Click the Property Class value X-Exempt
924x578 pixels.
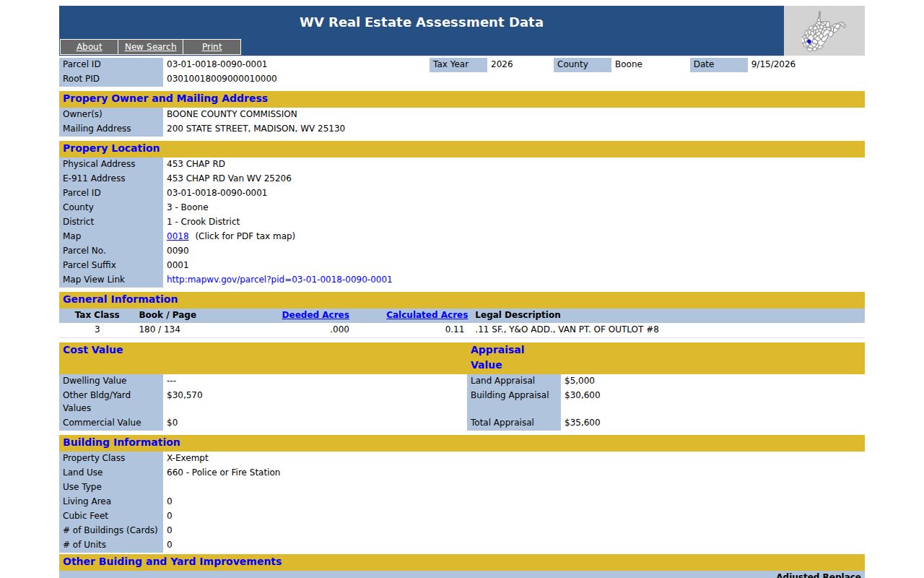coord(188,458)
